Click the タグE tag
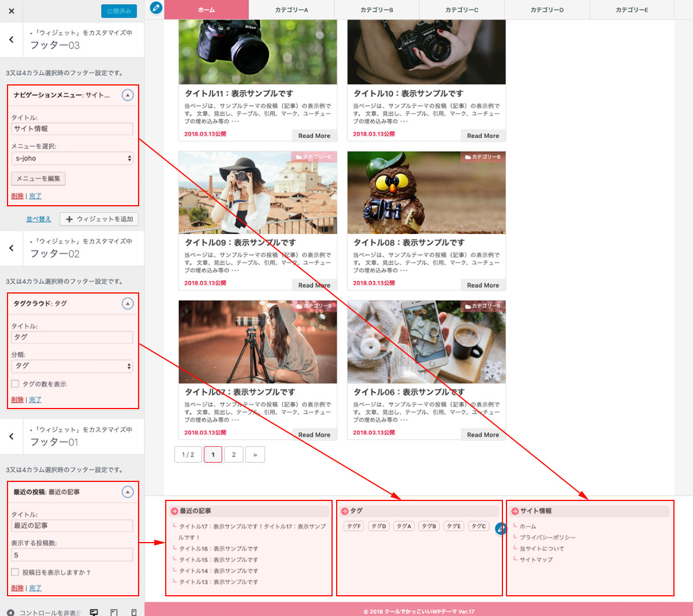693x616 pixels. (454, 526)
